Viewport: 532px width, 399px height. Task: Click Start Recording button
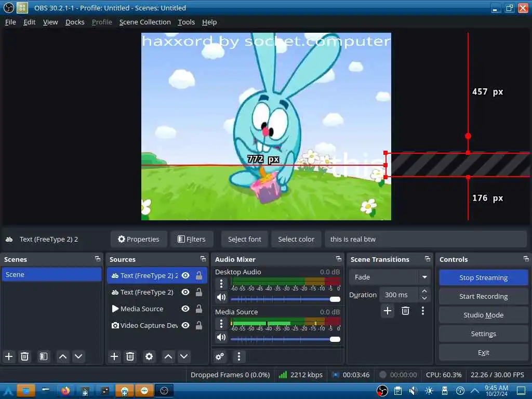(484, 296)
